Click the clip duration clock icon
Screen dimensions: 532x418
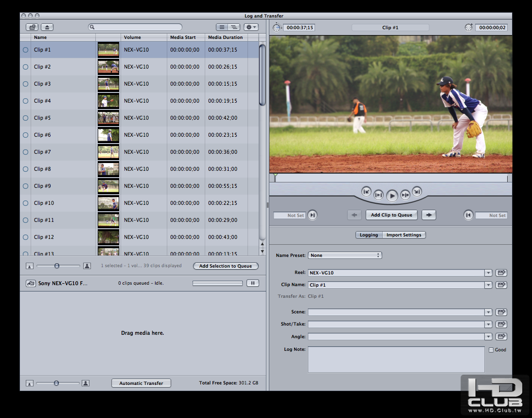[x=277, y=28]
